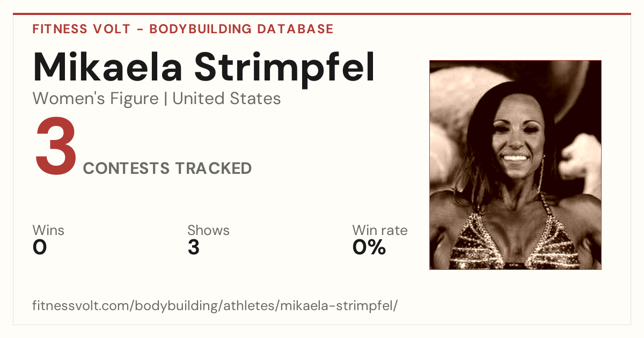
Task: Select the "Women's Figure" division text
Action: (96, 99)
